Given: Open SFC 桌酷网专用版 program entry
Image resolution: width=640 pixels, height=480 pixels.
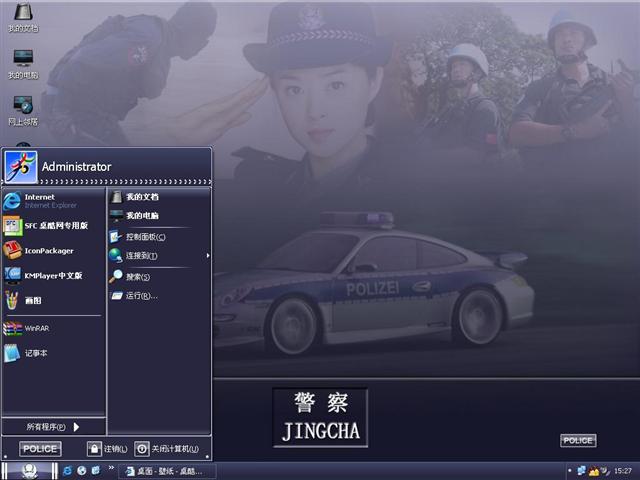Looking at the screenshot, I should click(53, 226).
